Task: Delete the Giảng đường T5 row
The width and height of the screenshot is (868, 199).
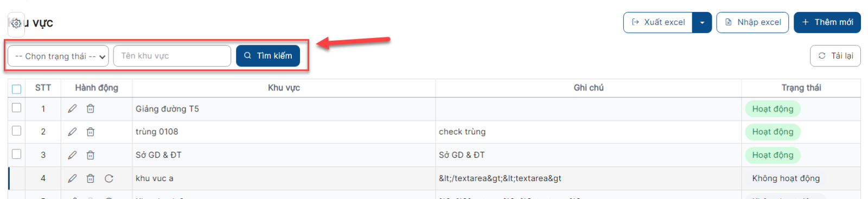Action: 91,109
